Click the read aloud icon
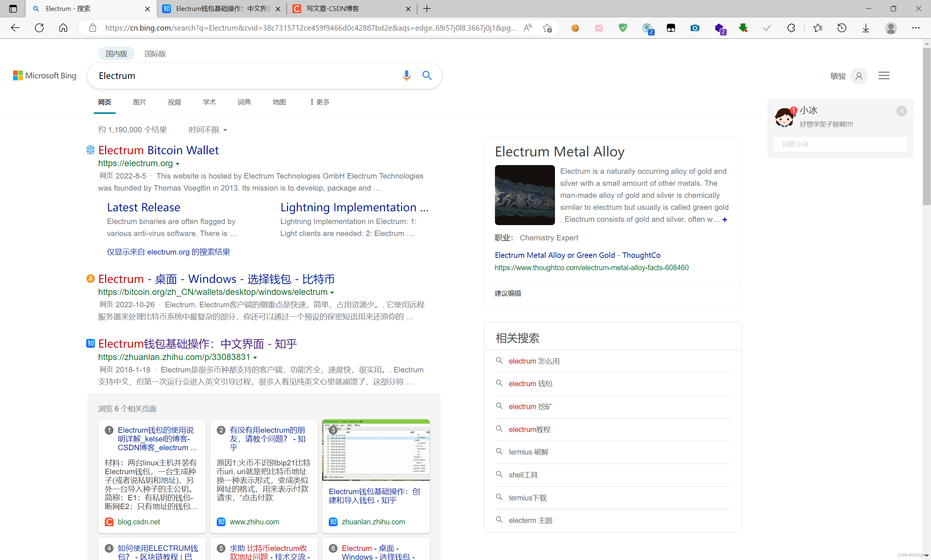Screen dimensions: 931x560 (528, 28)
